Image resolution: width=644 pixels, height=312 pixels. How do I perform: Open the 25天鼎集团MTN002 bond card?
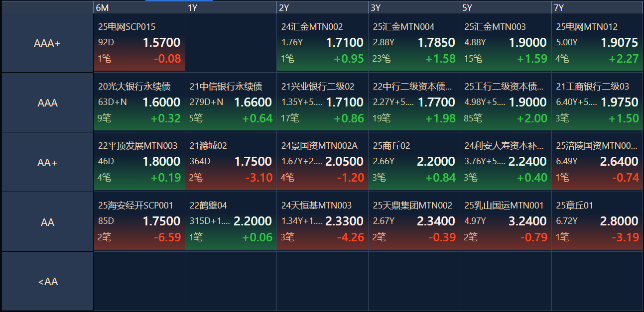pyautogui.click(x=414, y=221)
